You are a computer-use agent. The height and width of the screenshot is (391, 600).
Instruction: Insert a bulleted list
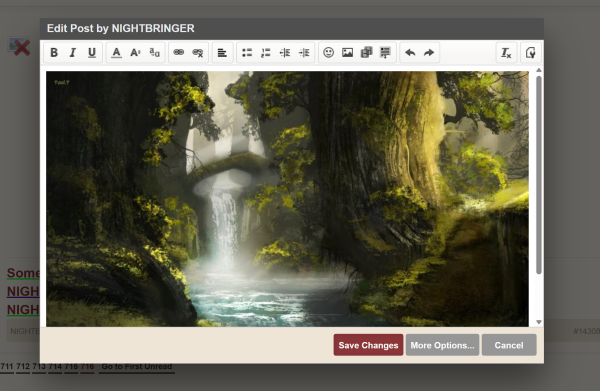click(x=247, y=52)
